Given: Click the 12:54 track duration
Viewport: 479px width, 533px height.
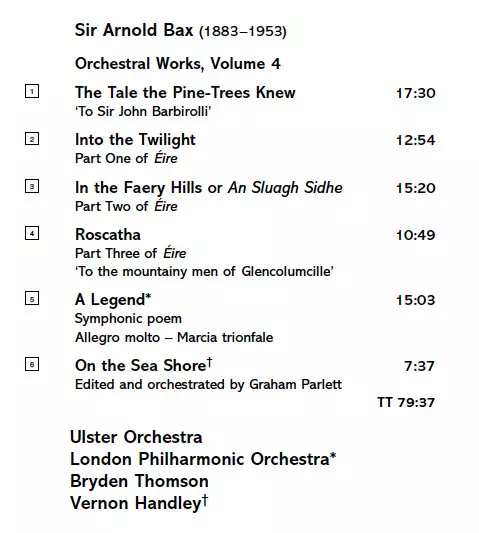Looking at the screenshot, I should pyautogui.click(x=416, y=140).
